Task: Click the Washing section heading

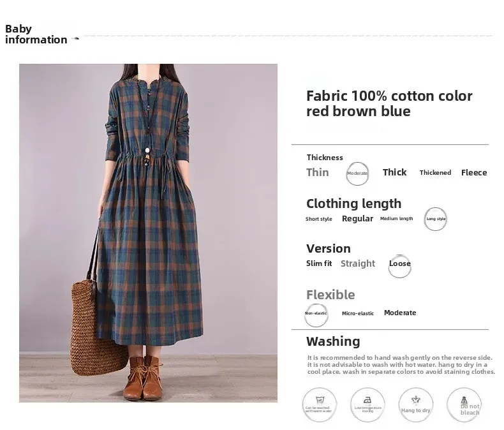Action: pos(333,341)
